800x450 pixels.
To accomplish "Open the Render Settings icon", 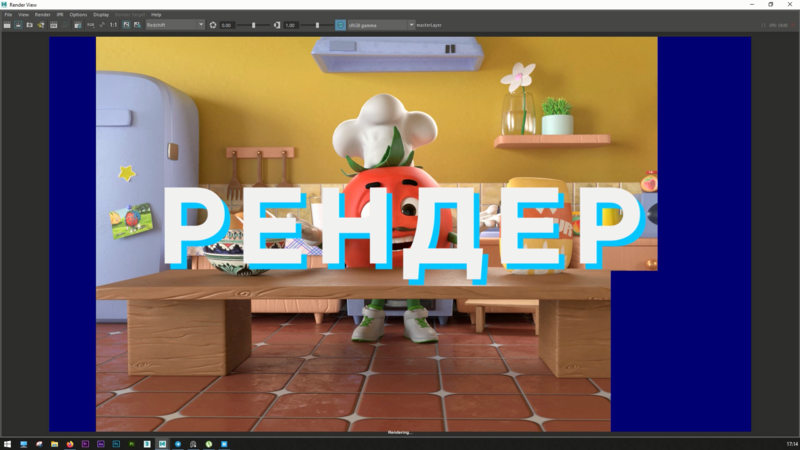I will click(x=78, y=25).
